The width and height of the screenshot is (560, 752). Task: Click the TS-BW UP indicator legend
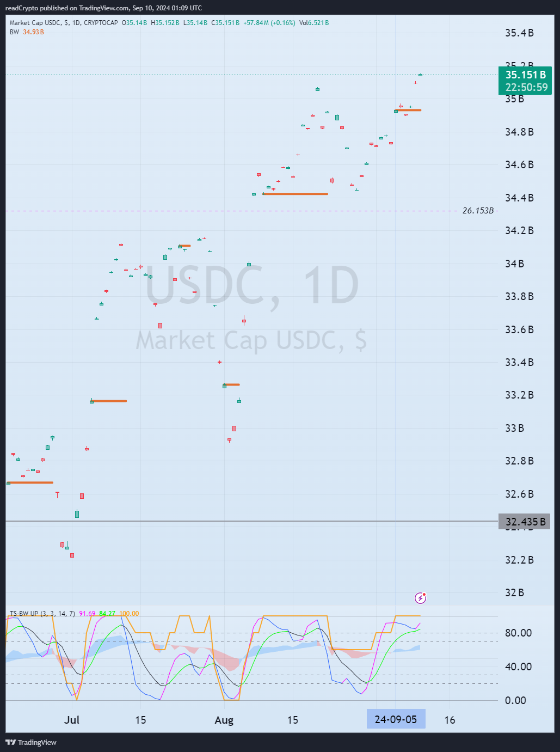click(x=42, y=614)
